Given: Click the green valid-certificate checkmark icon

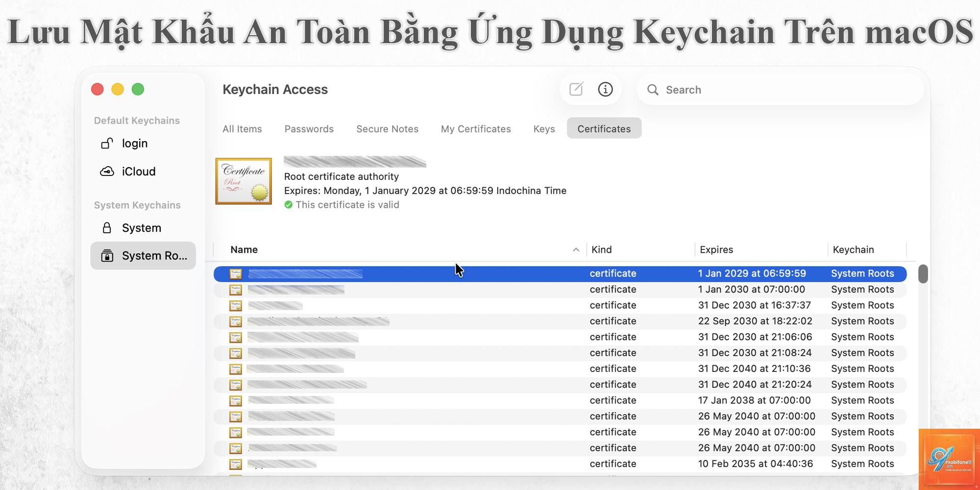Looking at the screenshot, I should [x=289, y=205].
